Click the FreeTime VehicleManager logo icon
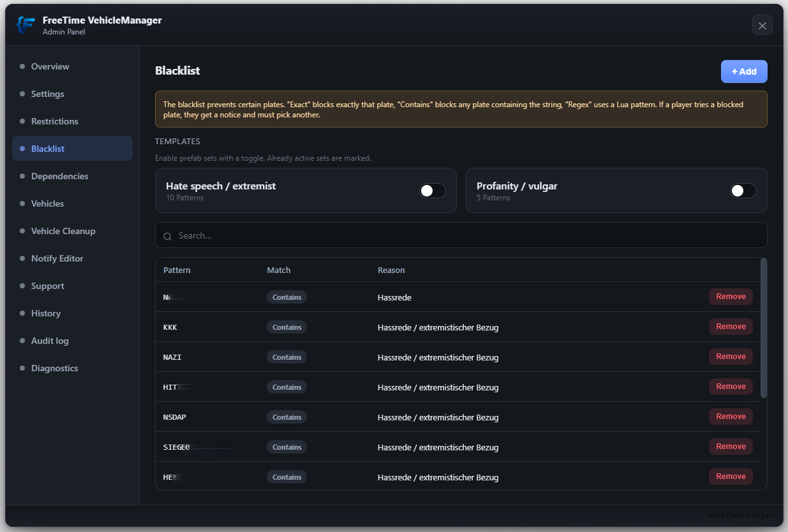The width and height of the screenshot is (788, 532). tap(26, 25)
